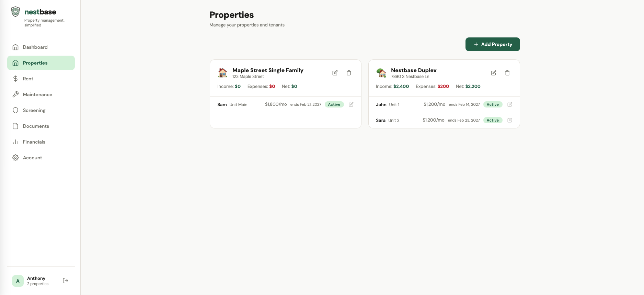This screenshot has height=295, width=644.
Task: Delete the Maple Street Single Family property
Action: click(348, 73)
